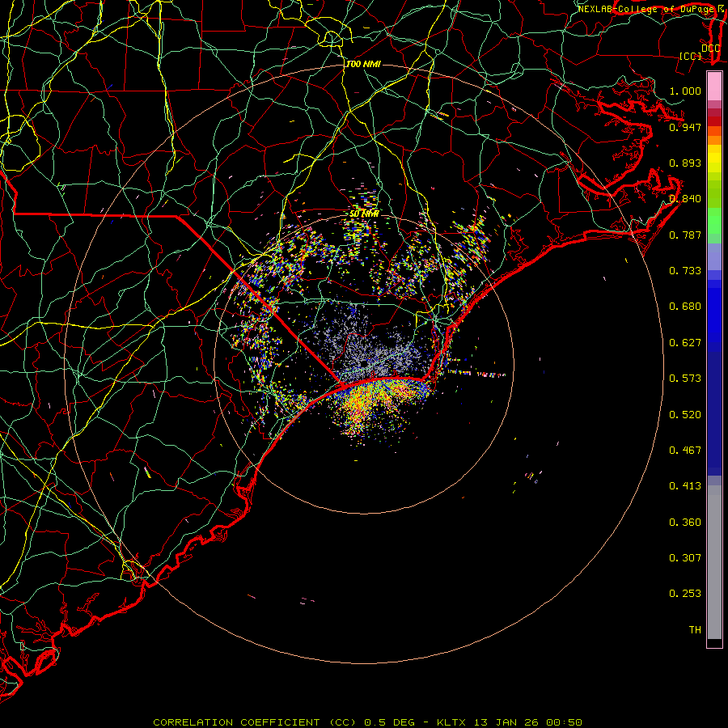This screenshot has height=728, width=728.
Task: Click the 0.627 color scale label
Action: [685, 343]
